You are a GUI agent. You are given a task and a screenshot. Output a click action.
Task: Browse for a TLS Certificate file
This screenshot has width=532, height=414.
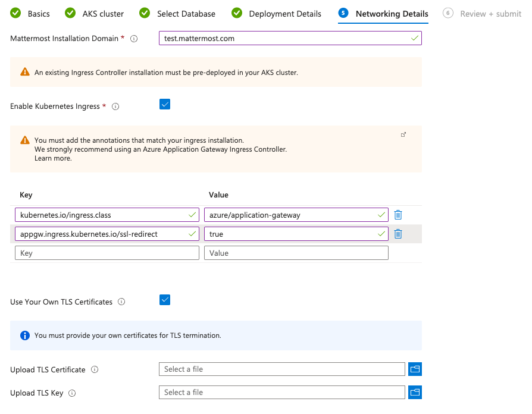[415, 369]
